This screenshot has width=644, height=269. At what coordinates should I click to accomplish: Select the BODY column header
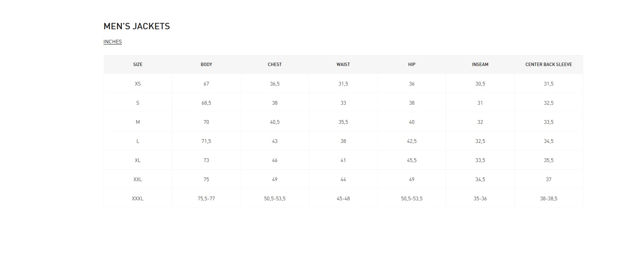pyautogui.click(x=206, y=65)
